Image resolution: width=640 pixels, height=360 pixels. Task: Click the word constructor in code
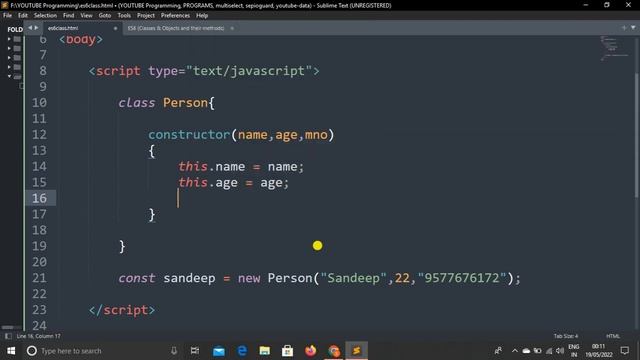pyautogui.click(x=189, y=135)
